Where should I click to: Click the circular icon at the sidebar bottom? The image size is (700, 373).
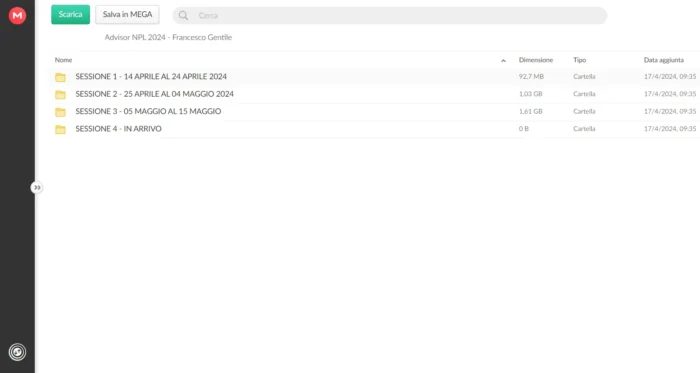[17, 352]
